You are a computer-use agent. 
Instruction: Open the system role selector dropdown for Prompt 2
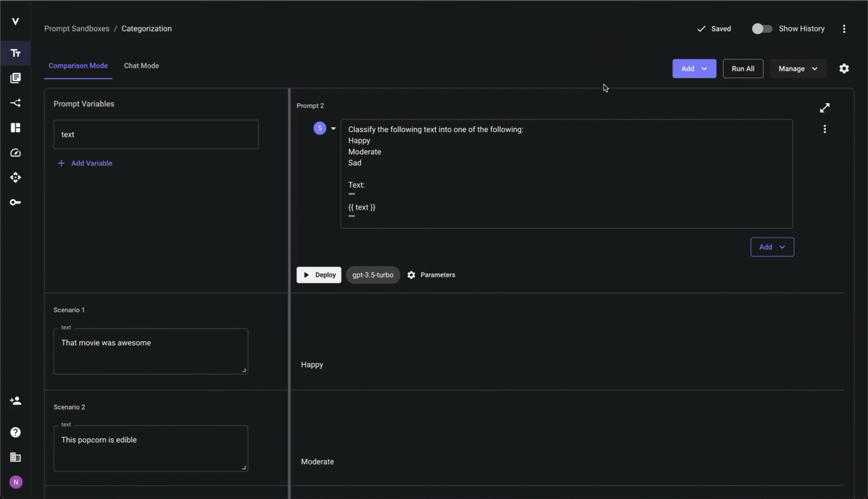pyautogui.click(x=332, y=128)
